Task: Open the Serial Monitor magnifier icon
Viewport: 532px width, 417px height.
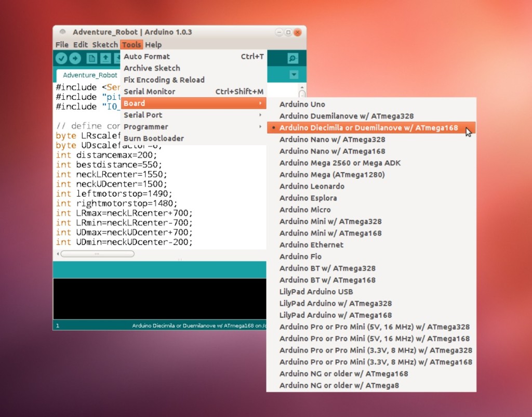Action: 293,58
